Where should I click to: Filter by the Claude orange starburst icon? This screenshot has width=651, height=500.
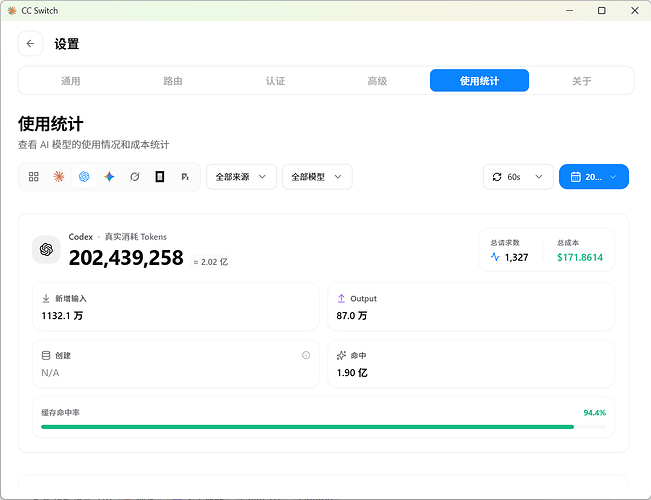[x=59, y=177]
